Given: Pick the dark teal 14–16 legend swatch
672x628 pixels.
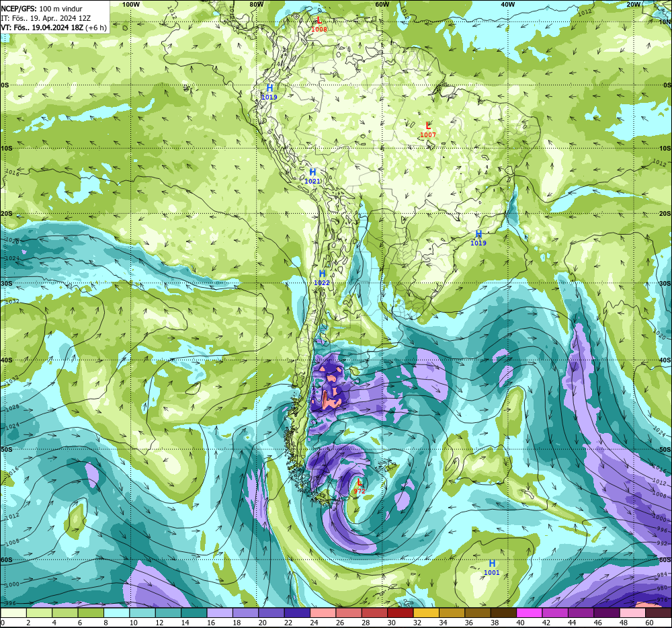Looking at the screenshot, I should coord(194,613).
